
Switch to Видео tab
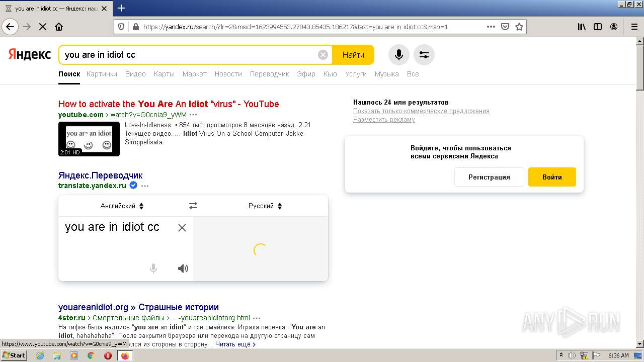click(x=135, y=74)
